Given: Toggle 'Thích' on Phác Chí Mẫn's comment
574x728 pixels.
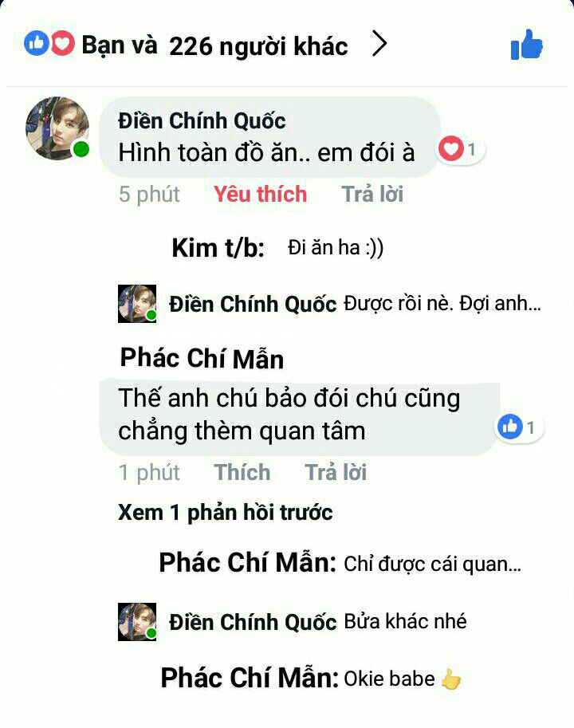Looking at the screenshot, I should 242,472.
